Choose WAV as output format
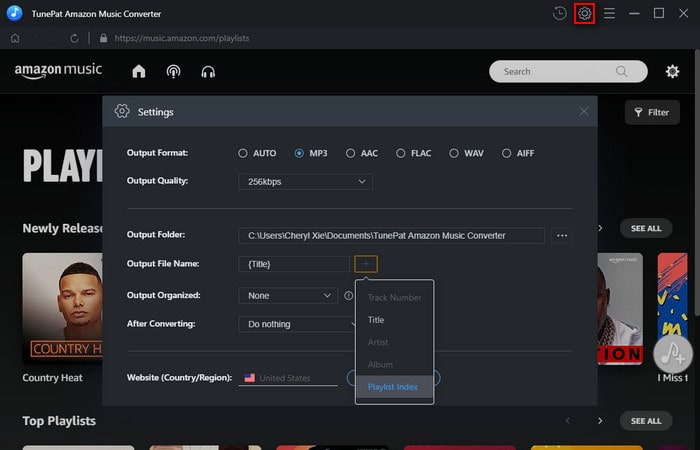Viewport: 700px width, 450px height. pos(454,153)
